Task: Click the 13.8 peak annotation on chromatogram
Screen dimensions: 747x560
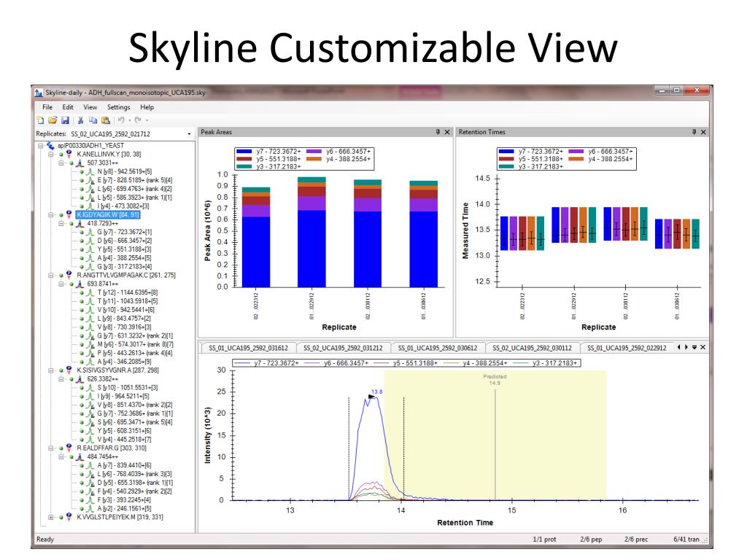Action: [377, 392]
